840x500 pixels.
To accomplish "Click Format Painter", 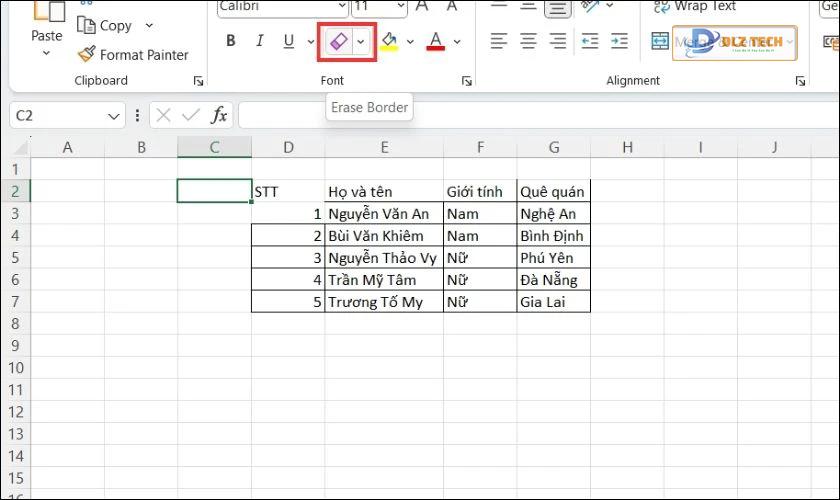I will 133,55.
